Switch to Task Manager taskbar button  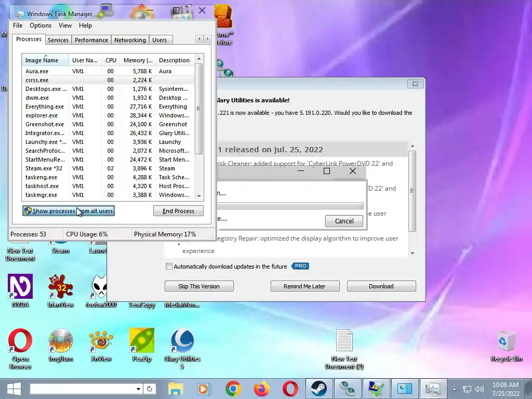click(433, 389)
